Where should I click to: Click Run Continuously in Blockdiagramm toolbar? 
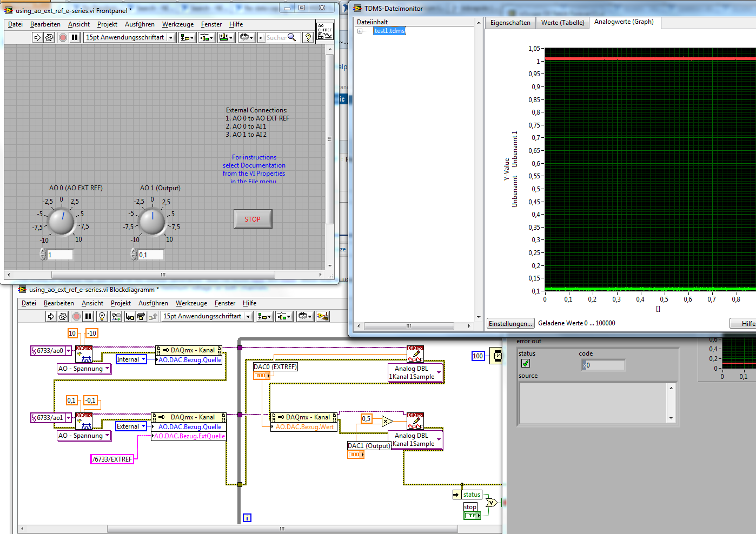click(63, 316)
